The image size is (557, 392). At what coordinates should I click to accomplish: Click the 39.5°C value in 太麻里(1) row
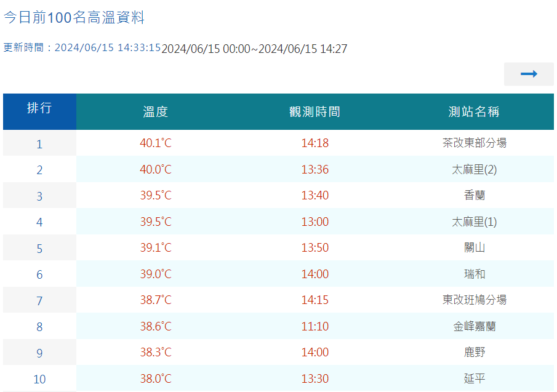pos(156,222)
